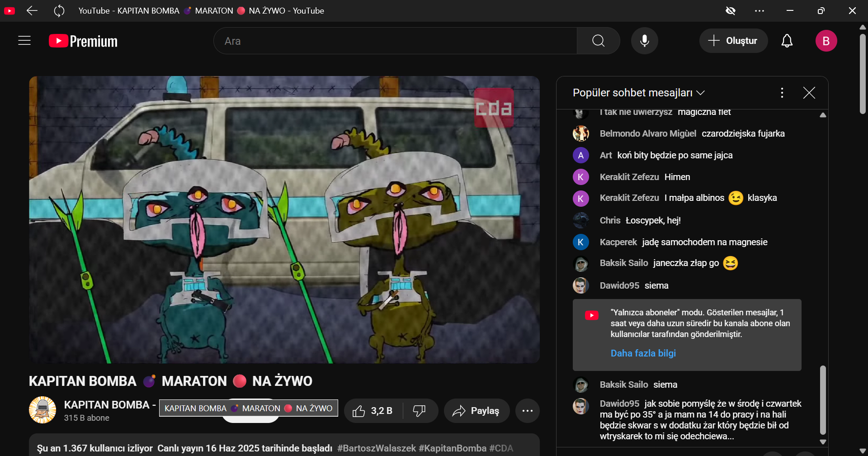Click the YouTube icon in subscribers-only notice
Screen dimensions: 868x456
591,315
